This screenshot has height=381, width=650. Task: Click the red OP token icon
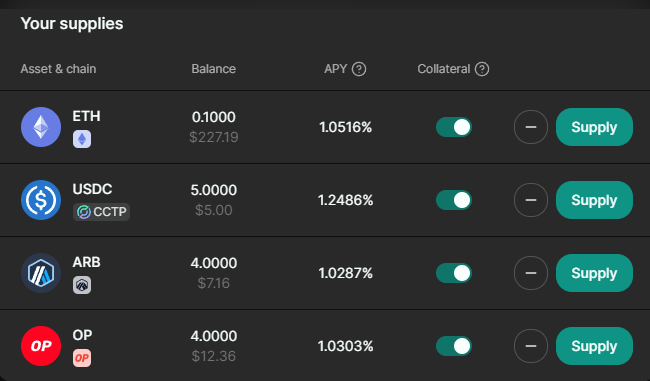(x=41, y=346)
